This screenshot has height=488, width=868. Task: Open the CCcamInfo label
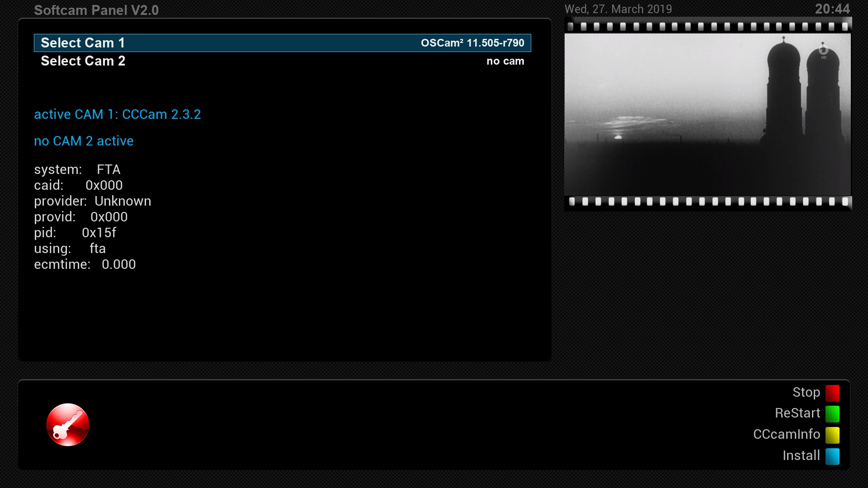[x=786, y=434]
